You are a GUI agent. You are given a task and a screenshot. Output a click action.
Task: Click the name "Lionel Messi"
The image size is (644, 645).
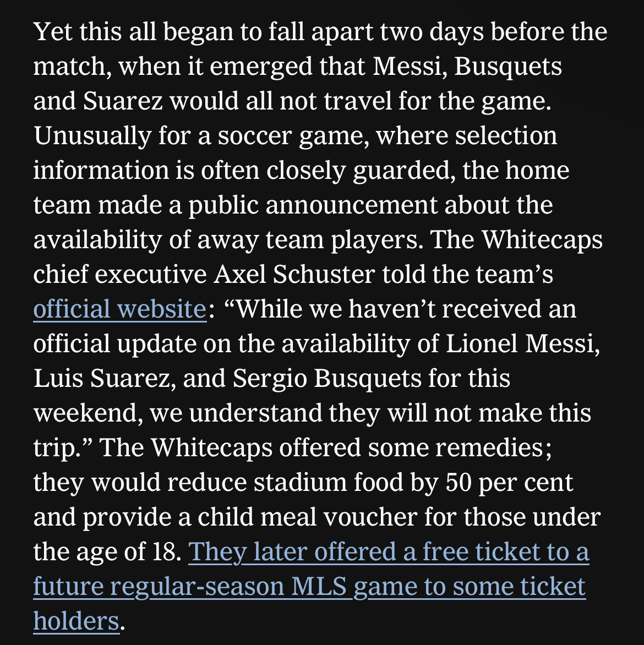(x=521, y=344)
